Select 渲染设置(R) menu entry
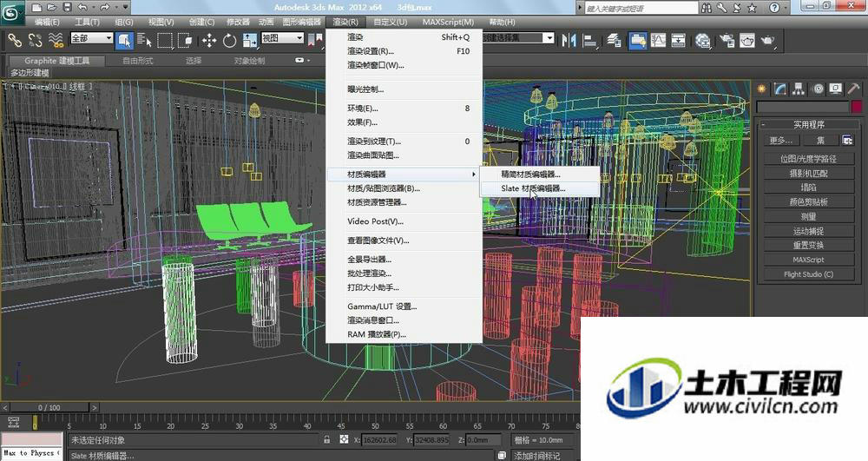Viewport: 868px width, 461px height. coord(404,51)
